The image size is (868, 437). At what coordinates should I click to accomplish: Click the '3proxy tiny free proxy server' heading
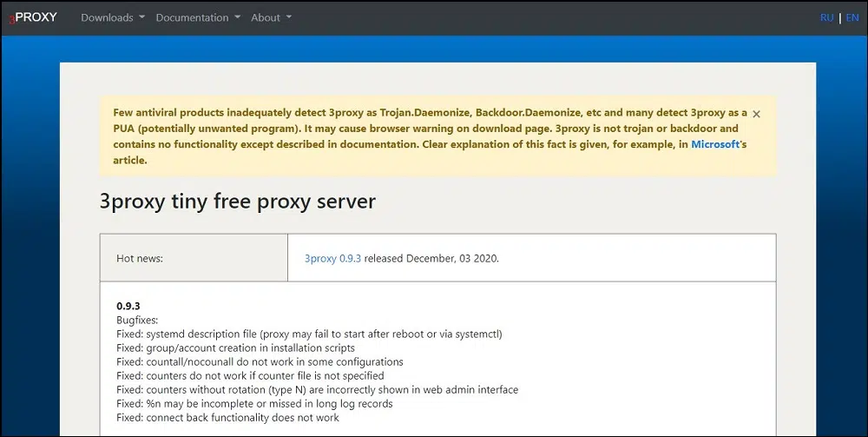[238, 202]
